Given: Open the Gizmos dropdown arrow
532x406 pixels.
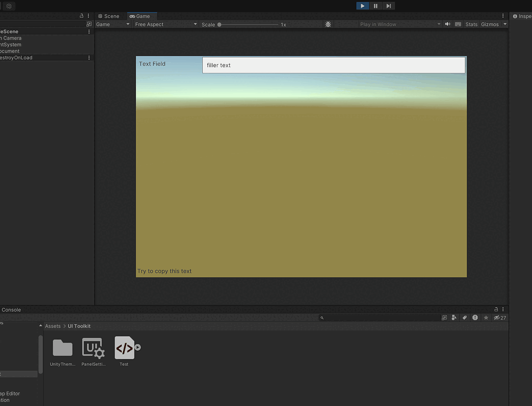Looking at the screenshot, I should coord(504,24).
